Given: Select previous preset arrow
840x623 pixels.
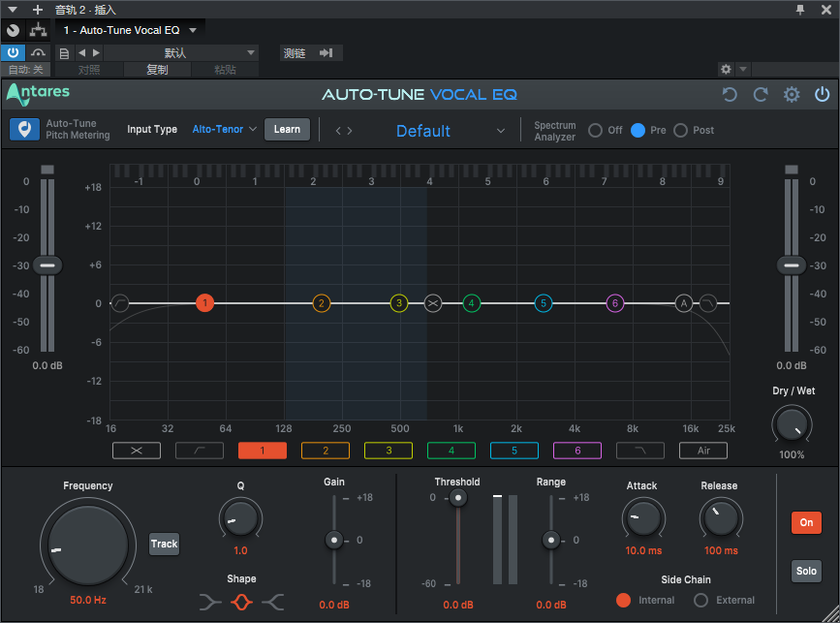Looking at the screenshot, I should click(x=338, y=131).
